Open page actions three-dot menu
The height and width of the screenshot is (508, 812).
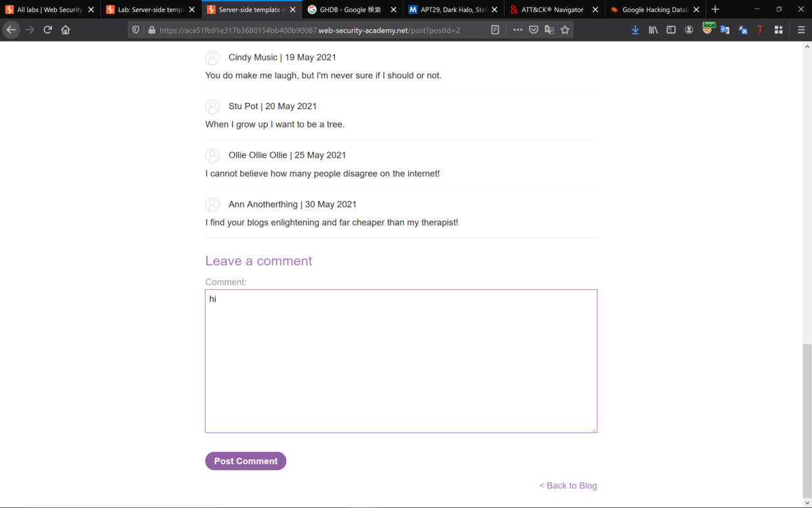(518, 30)
